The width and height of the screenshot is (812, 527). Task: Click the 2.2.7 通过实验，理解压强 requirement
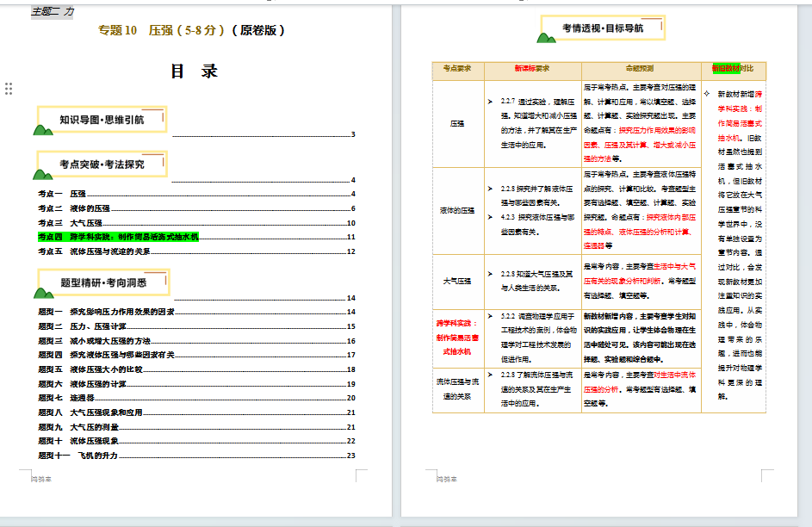532,123
